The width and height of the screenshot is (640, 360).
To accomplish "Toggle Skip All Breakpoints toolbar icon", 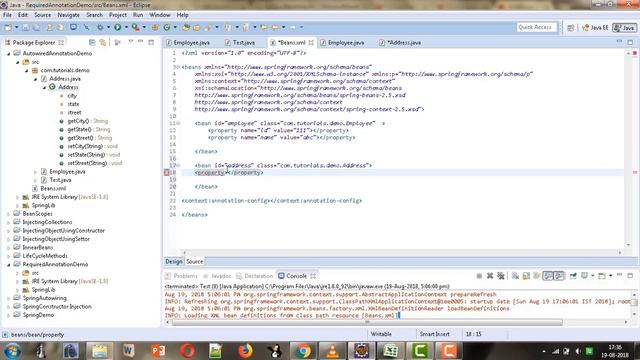I will point(87,27).
